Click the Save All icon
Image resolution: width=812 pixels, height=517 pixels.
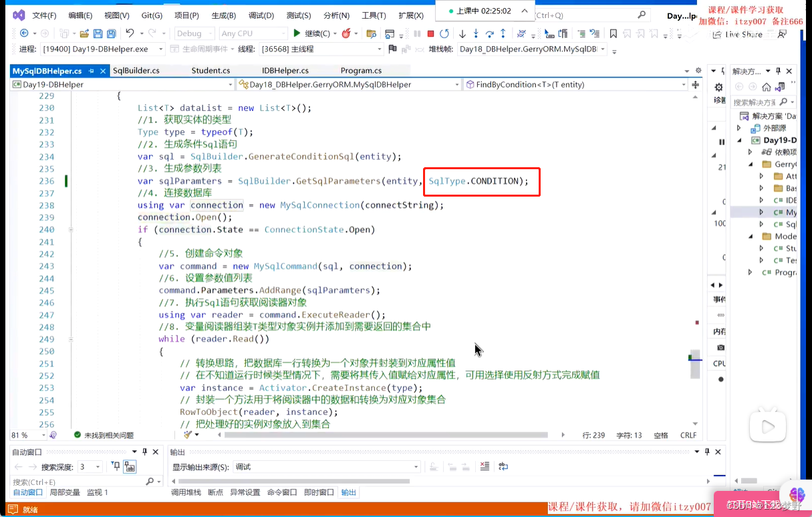click(110, 33)
